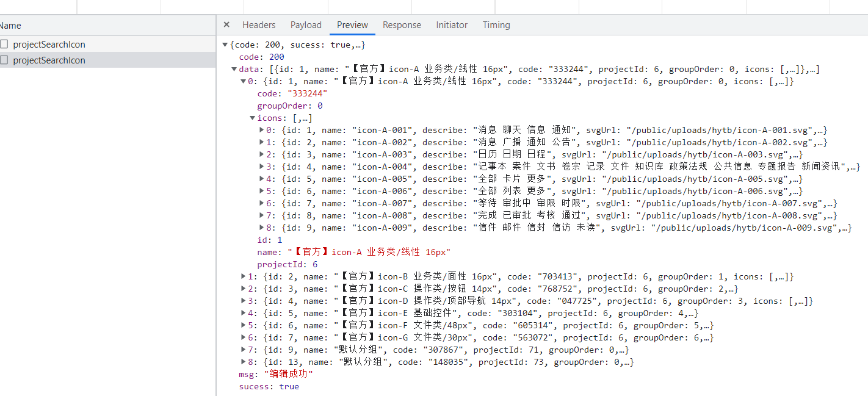Expand the icon-E 基础控件 group node
This screenshot has height=396, width=868.
[x=244, y=313]
